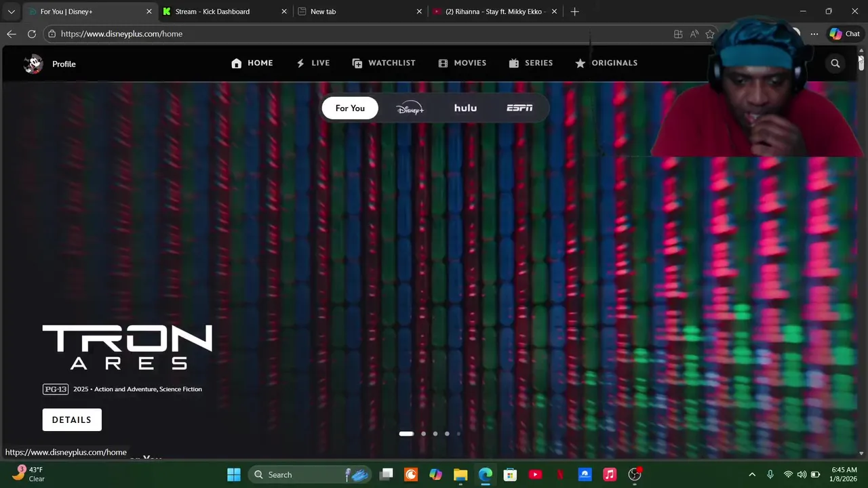Viewport: 868px width, 488px height.
Task: Open Task View from taskbar
Action: tap(387, 474)
